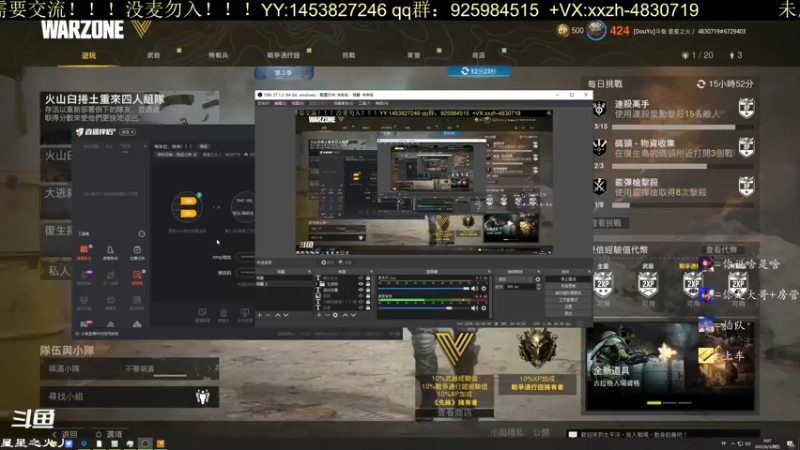Expand the folder group row in OBS sources
800x450 pixels.
coord(316,283)
